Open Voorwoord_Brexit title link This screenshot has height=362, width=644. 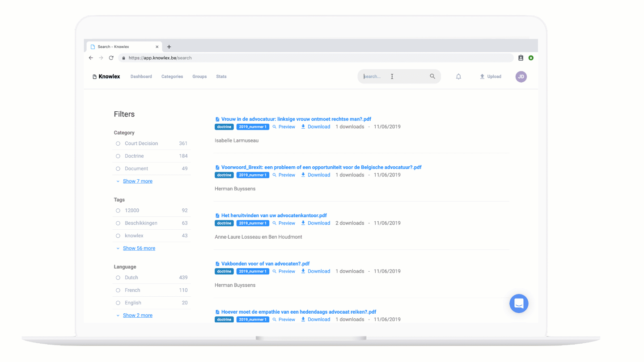[322, 168]
